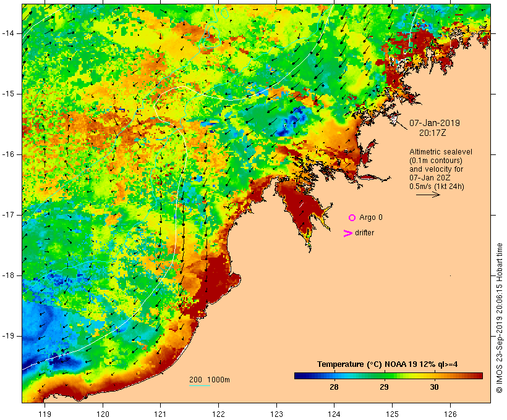The height and width of the screenshot is (420, 507).
Task: Click the 'drifter' legend label
Action: (364, 233)
